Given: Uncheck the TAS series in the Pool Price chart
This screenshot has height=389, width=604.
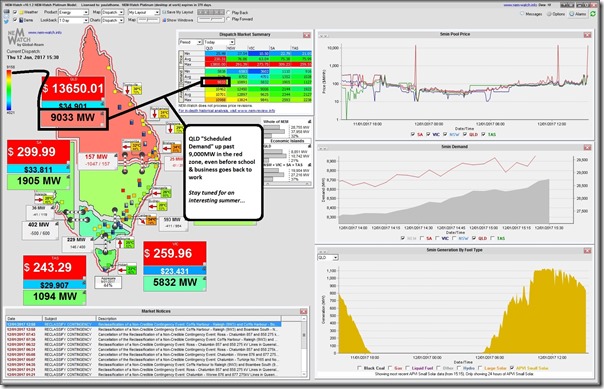Looking at the screenshot, I should [x=483, y=134].
